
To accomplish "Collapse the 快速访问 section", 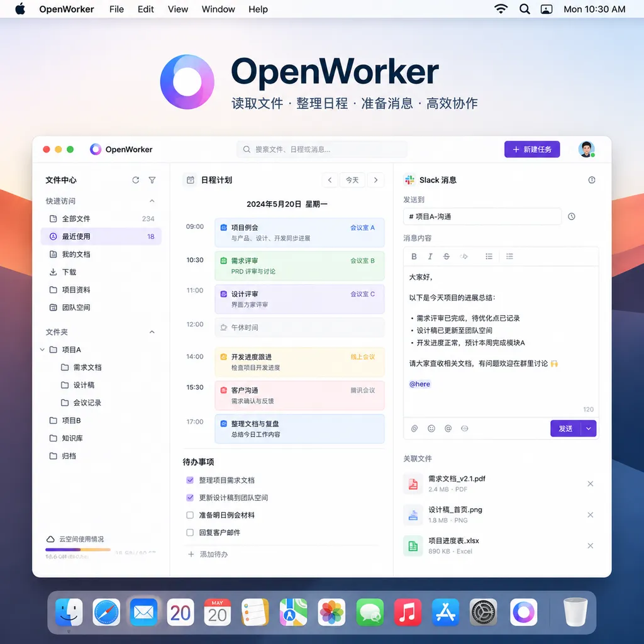I will (152, 201).
